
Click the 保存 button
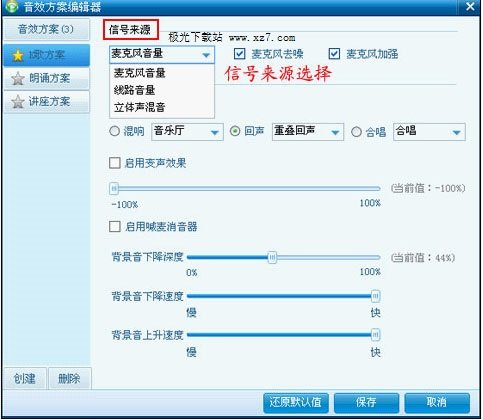[x=366, y=403]
